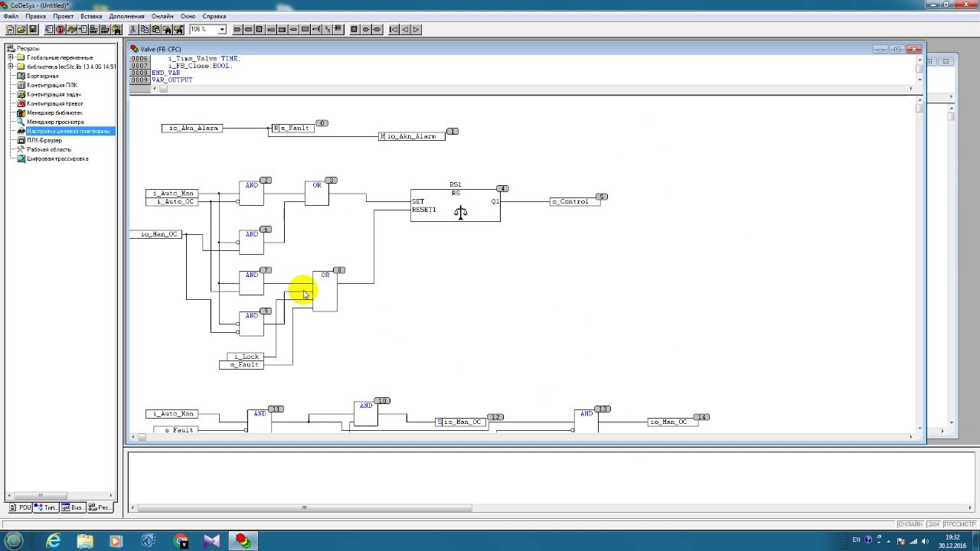Select the CFC Negate tool

point(316,29)
